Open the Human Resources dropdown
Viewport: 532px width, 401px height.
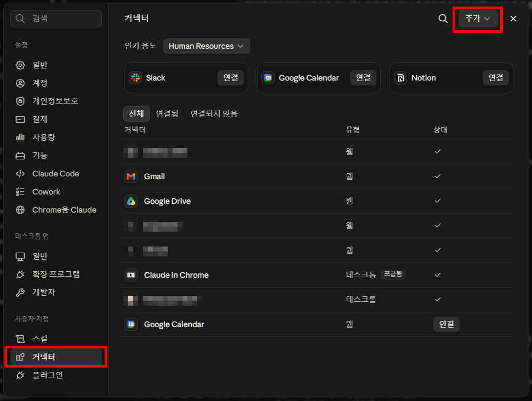[207, 46]
